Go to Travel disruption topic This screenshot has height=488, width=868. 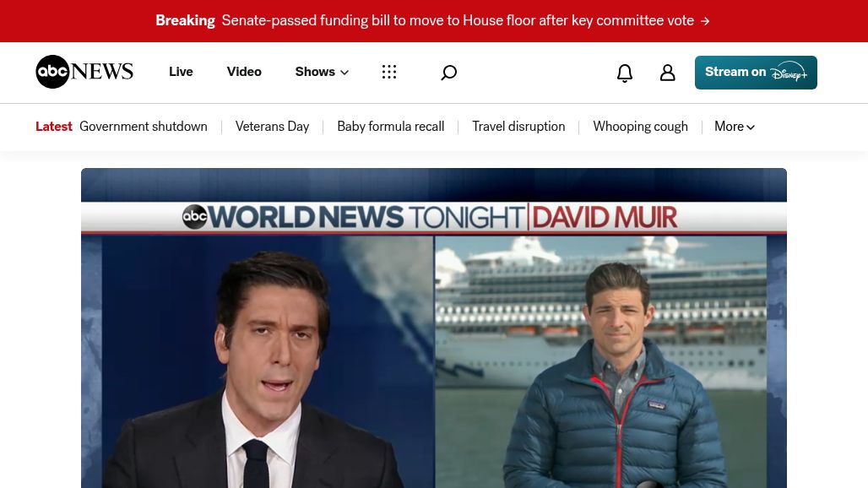point(518,127)
